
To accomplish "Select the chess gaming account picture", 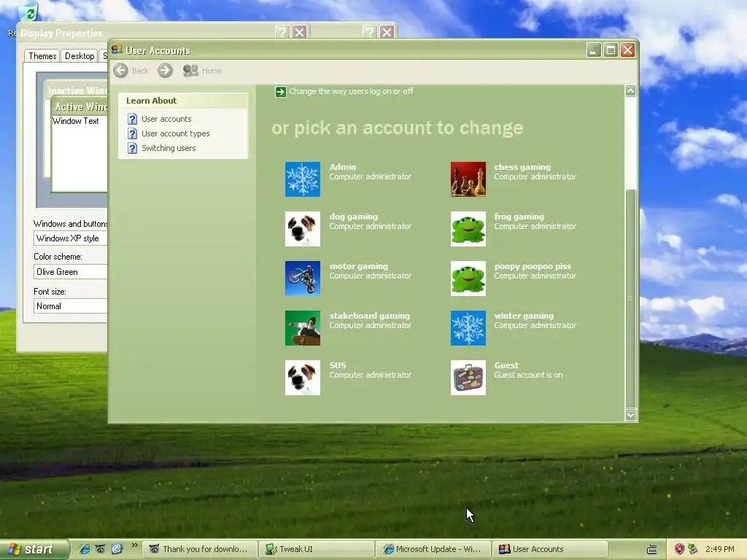I will pos(468,179).
